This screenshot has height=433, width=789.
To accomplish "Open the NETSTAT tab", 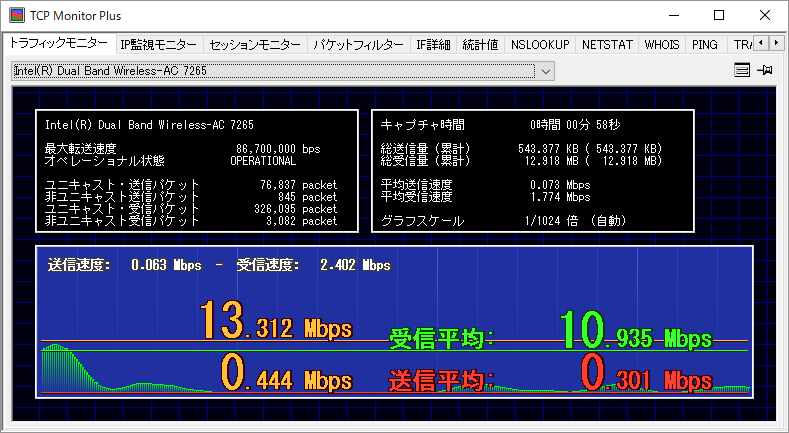I will click(607, 45).
